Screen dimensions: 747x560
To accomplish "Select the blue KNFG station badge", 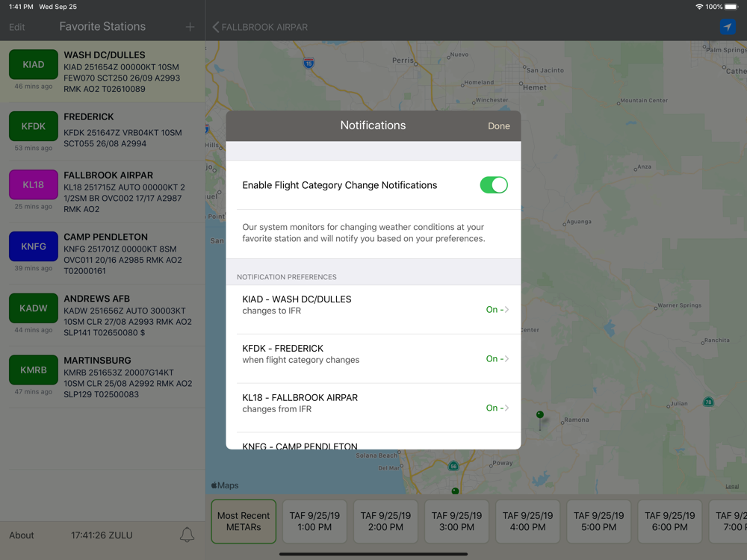I will click(x=34, y=246).
